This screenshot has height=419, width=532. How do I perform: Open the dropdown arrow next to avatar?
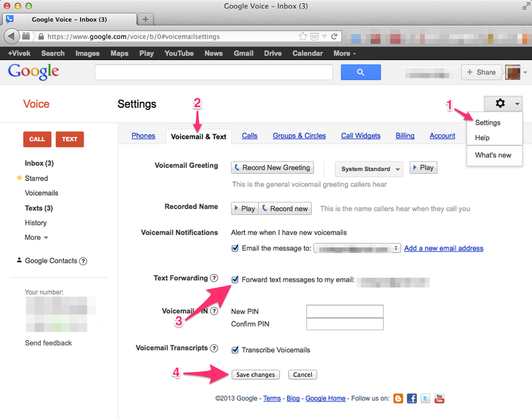[525, 72]
